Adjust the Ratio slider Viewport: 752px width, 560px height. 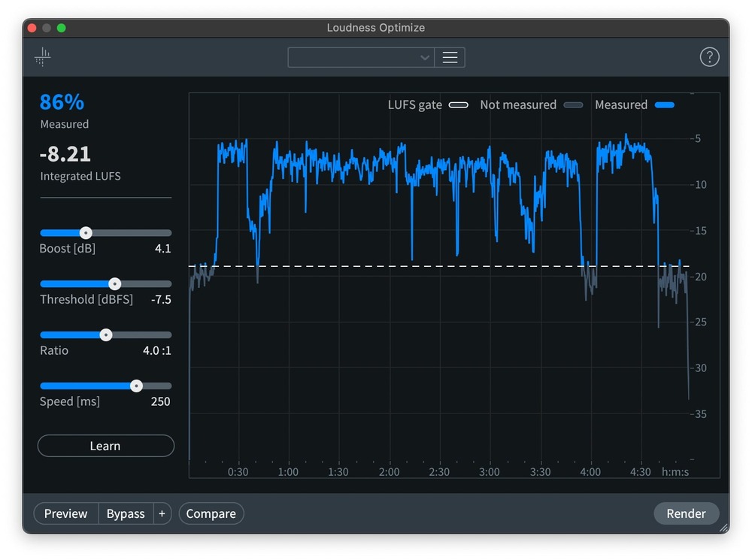(x=106, y=334)
